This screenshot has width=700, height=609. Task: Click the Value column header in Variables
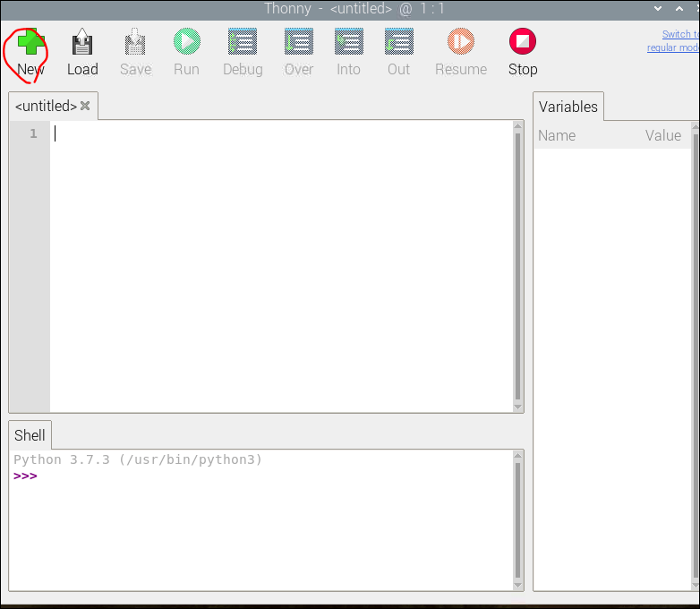click(x=663, y=135)
